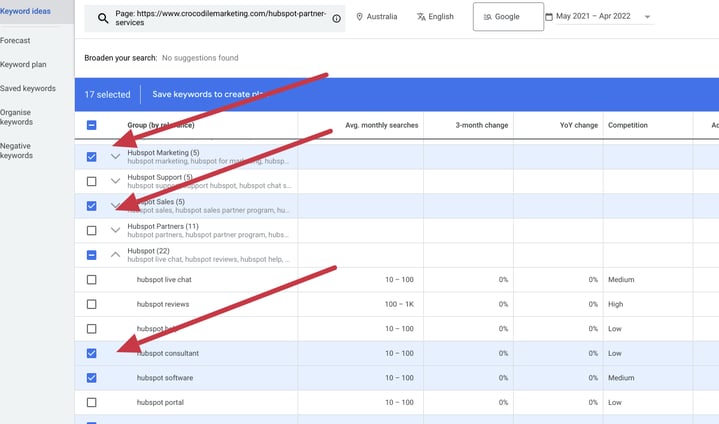The image size is (719, 424).
Task: Click the 'hubspot consultant' keyword
Action: pos(168,353)
